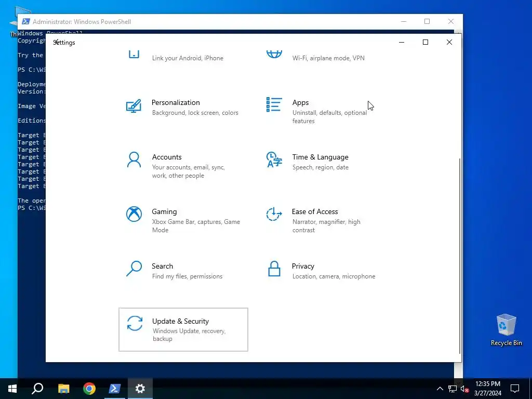Open Gaming settings heading

click(164, 212)
